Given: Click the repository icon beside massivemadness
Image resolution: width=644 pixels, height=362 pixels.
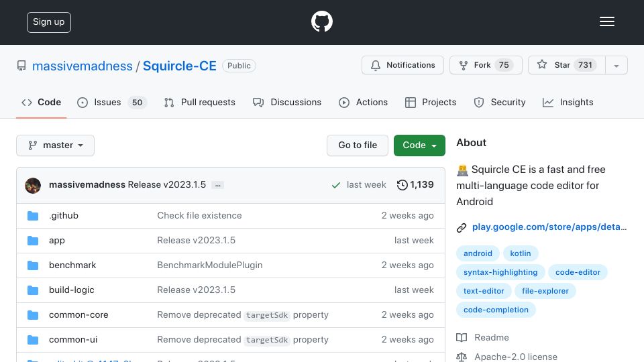Looking at the screenshot, I should tap(21, 66).
